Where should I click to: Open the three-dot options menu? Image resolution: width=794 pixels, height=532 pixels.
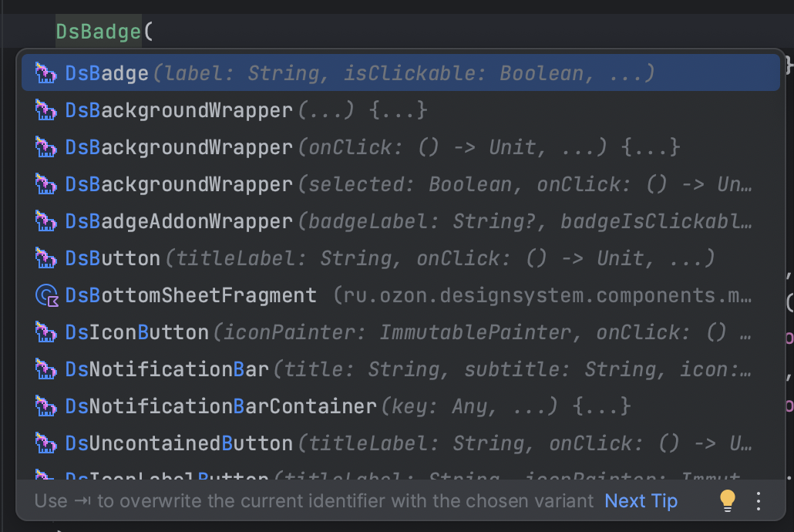point(758,500)
